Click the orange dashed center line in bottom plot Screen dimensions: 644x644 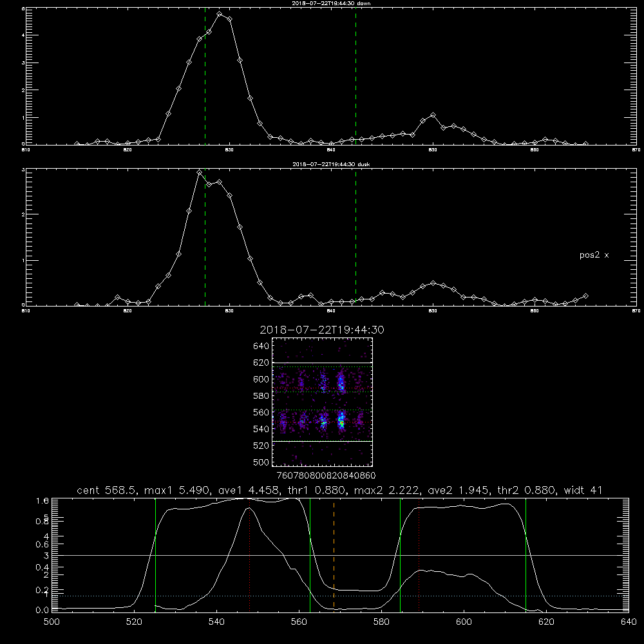coord(334,554)
